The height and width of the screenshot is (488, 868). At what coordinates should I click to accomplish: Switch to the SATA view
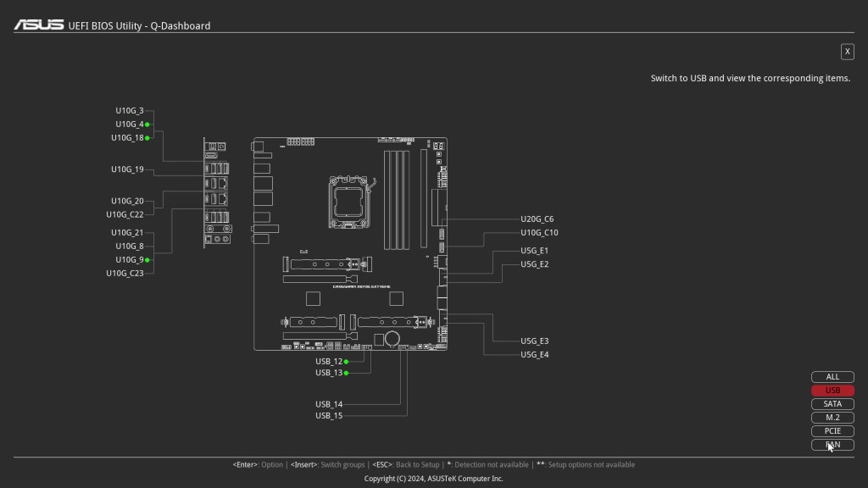coord(832,404)
